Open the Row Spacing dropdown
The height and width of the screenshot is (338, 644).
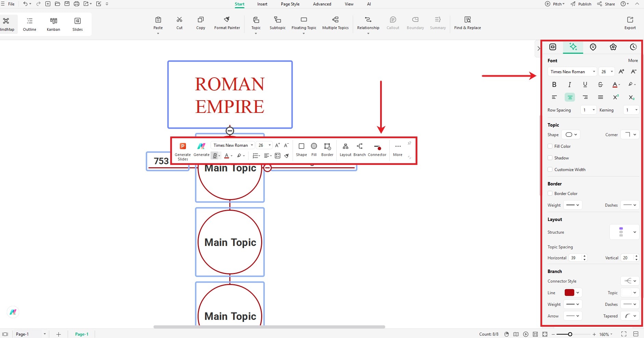[x=588, y=110]
